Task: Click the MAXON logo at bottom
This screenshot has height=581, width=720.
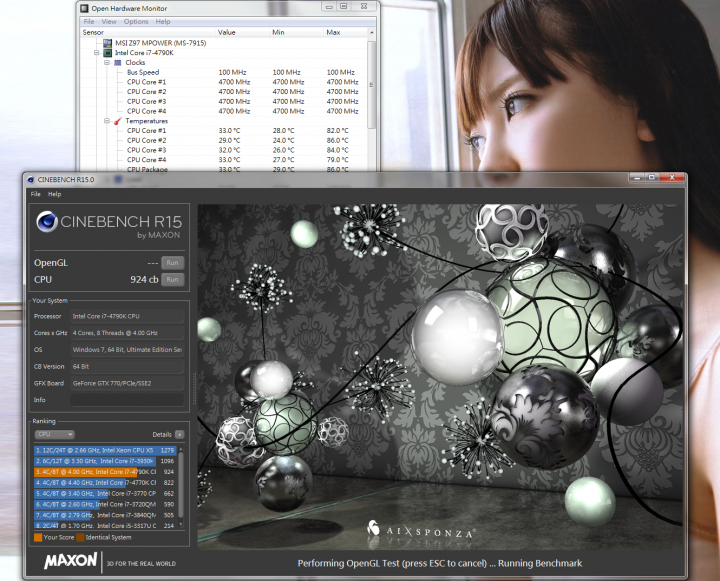Action: point(70,560)
